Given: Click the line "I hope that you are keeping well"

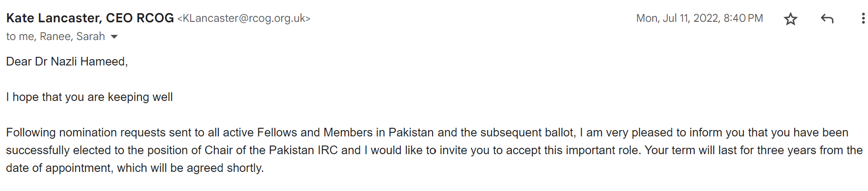Looking at the screenshot, I should (x=89, y=97).
